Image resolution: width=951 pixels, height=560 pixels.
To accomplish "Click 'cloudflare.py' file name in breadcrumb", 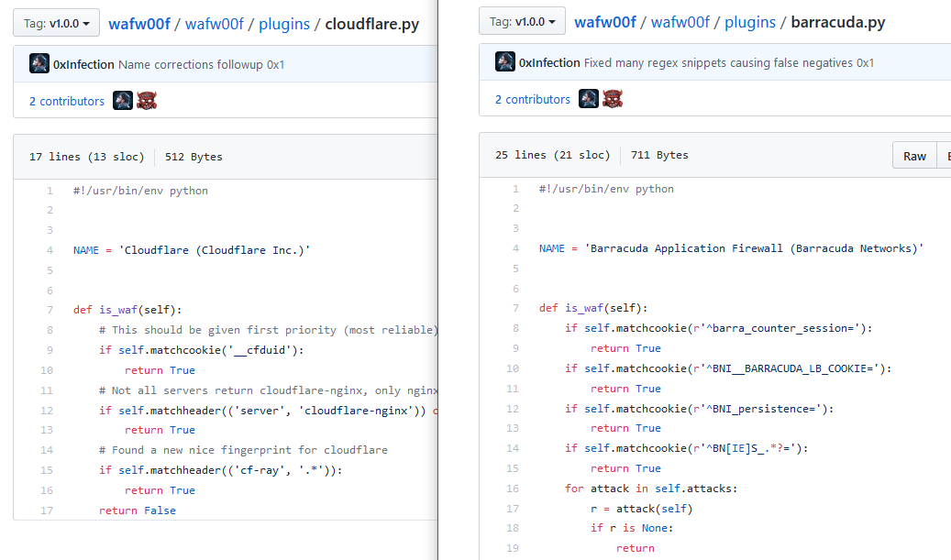I will coord(371,24).
